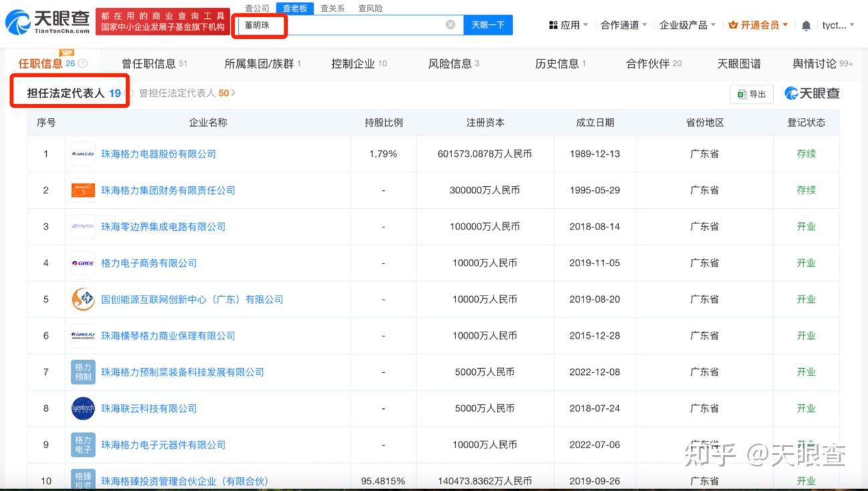Screen dimensions: 868x491
Task: Open the 珠海联云科技有限公司 link
Action: tap(149, 408)
